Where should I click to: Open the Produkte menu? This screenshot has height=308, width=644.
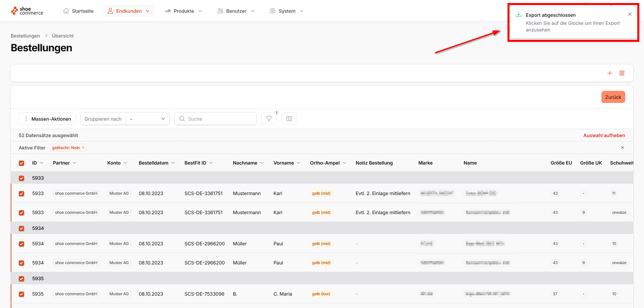point(183,11)
